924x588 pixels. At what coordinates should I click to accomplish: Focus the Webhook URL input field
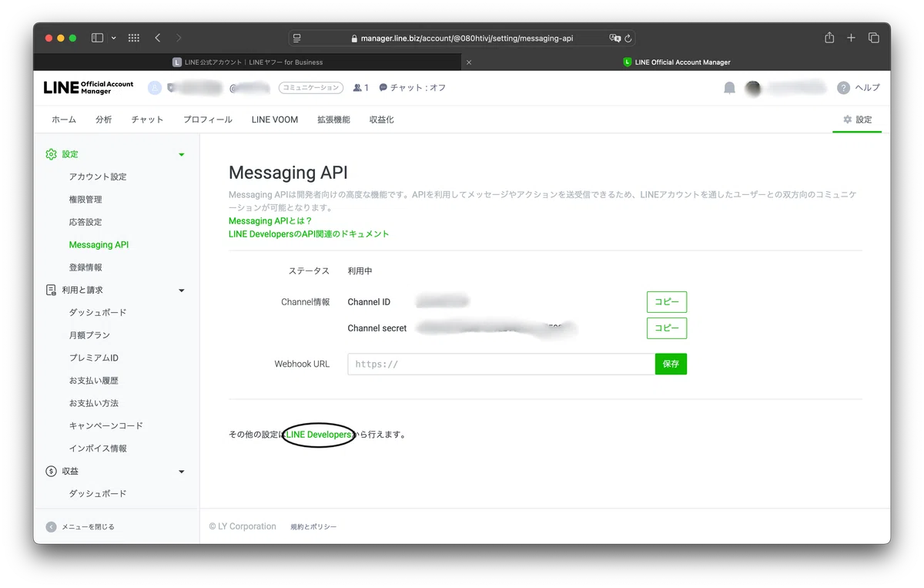pyautogui.click(x=501, y=364)
